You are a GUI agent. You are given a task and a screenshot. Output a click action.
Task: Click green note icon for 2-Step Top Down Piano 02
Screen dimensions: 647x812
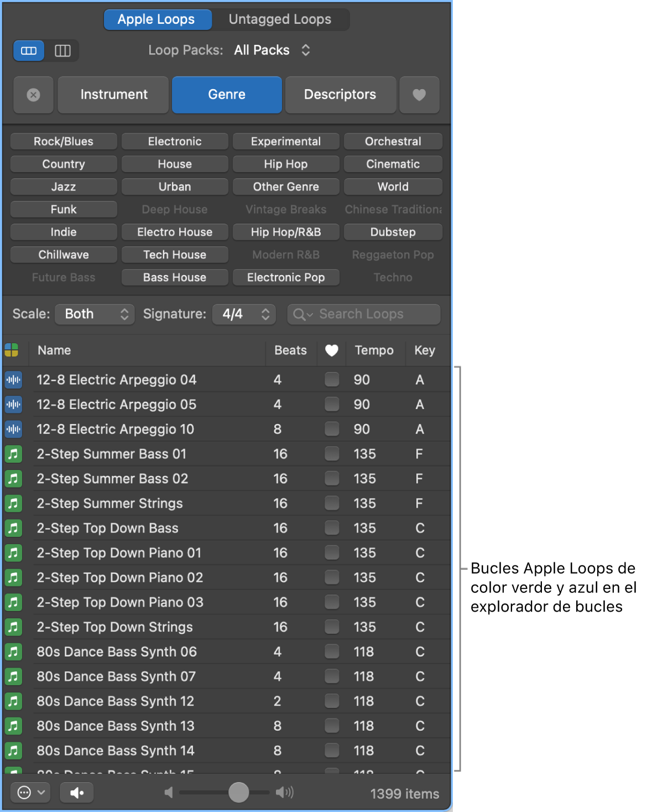(x=13, y=577)
